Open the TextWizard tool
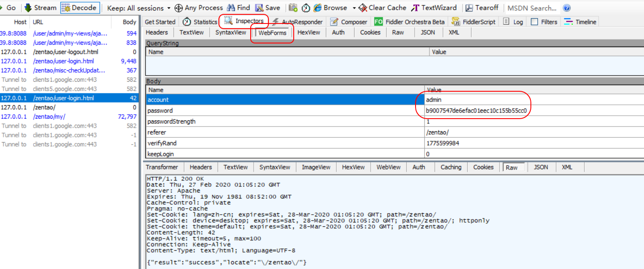Viewport: 644px width, 269px height. coord(434,8)
